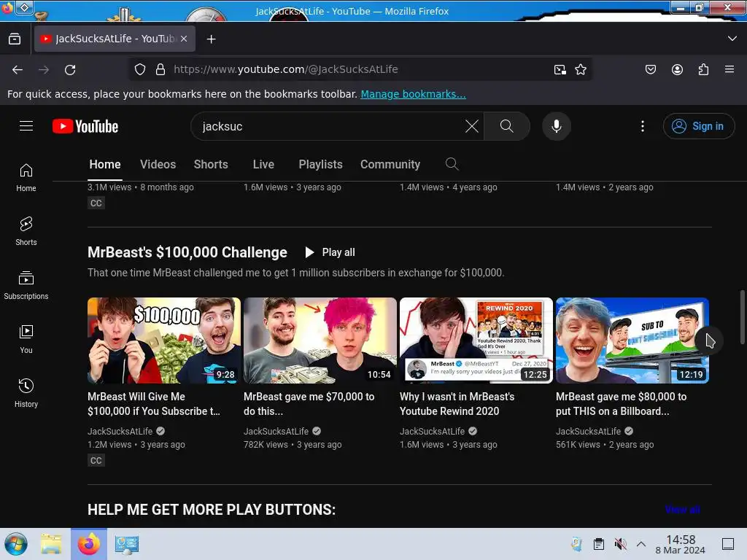Open the Firefox application menu
This screenshot has height=560, width=747.
pos(729,69)
